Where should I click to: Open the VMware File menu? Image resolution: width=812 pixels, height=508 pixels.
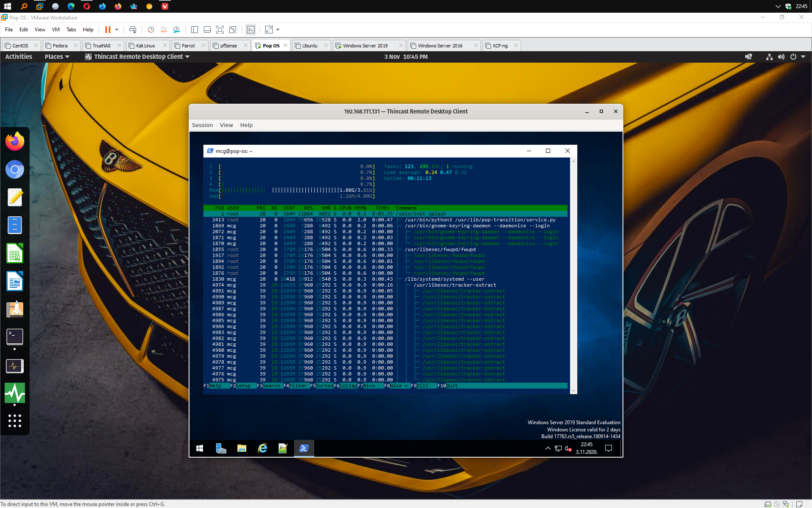pos(9,30)
